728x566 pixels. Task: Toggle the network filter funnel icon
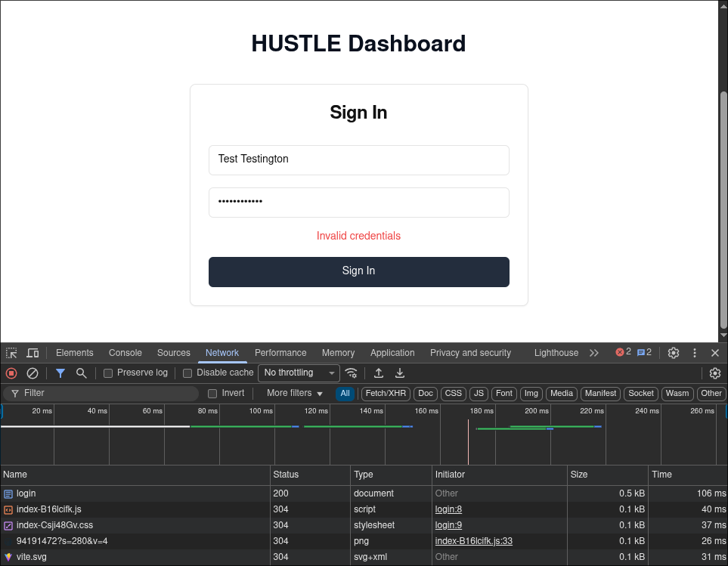coord(60,373)
